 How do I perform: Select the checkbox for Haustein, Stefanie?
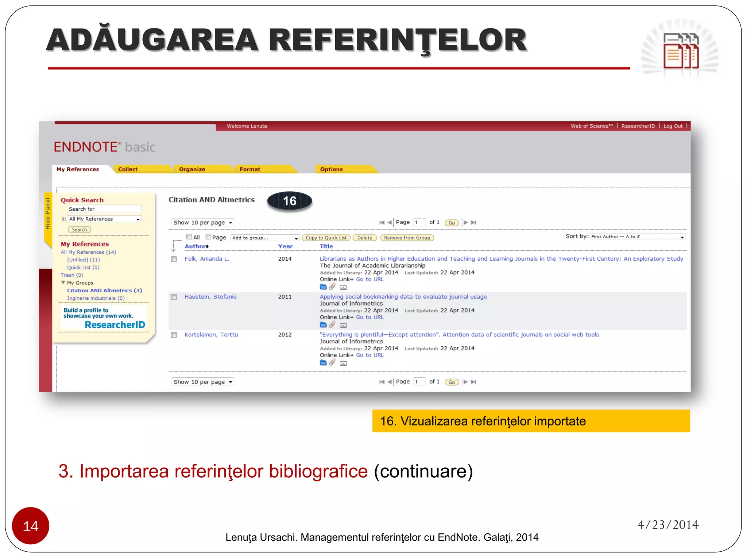click(174, 297)
